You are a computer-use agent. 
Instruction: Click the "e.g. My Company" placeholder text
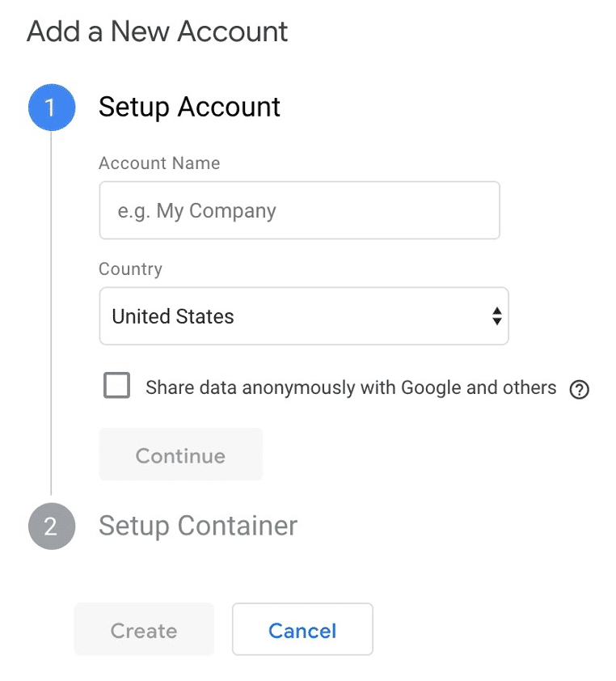[x=197, y=211]
